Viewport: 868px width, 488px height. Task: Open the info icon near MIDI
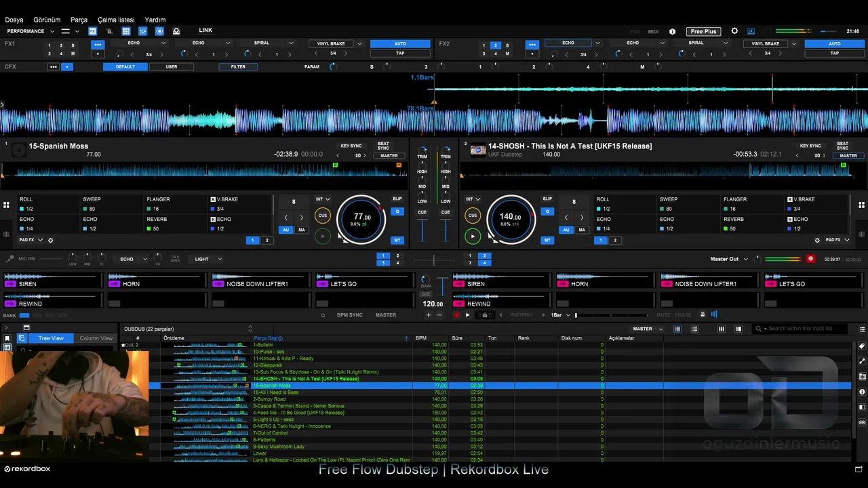coord(673,31)
